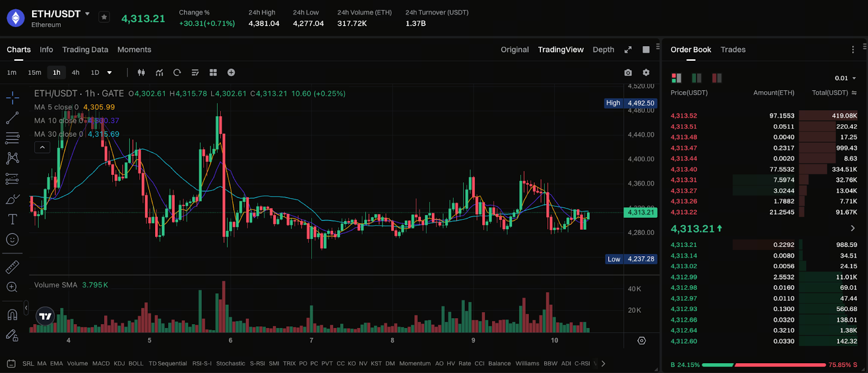Set timeframe to 1D

(x=95, y=72)
